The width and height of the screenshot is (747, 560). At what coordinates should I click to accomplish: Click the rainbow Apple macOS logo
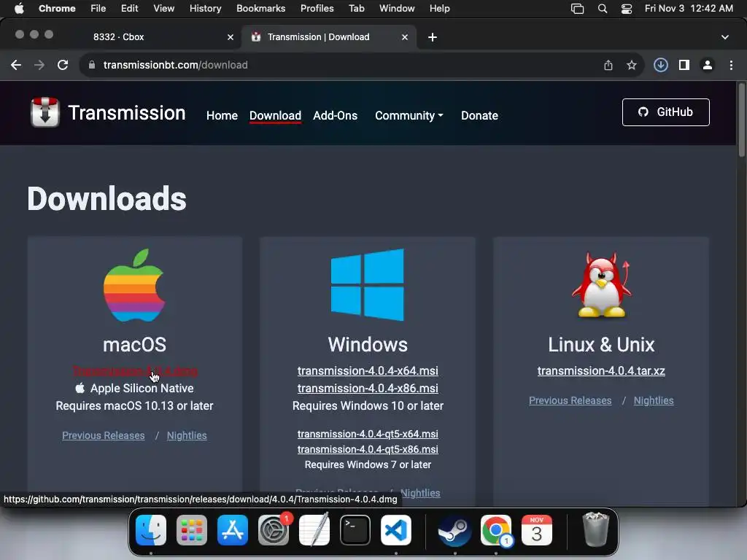[x=134, y=285]
